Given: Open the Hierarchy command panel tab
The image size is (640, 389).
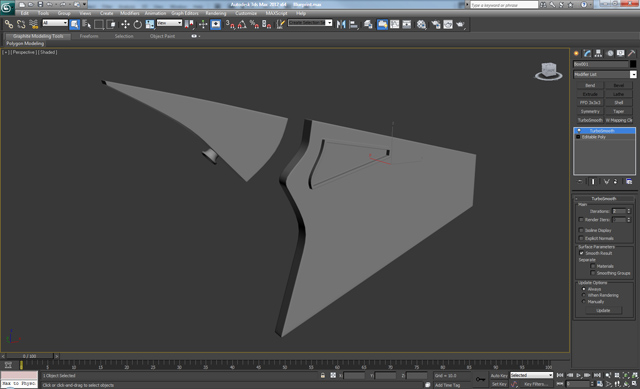Looking at the screenshot, I should tap(598, 53).
